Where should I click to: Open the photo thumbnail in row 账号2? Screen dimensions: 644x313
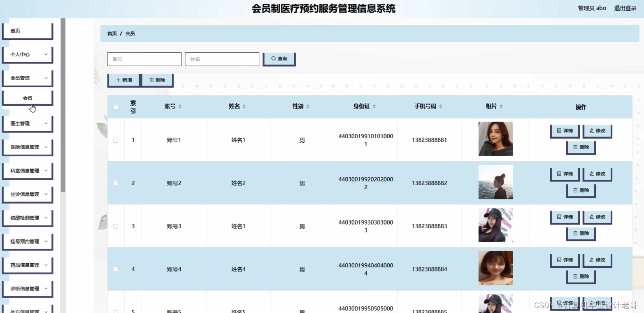495,182
